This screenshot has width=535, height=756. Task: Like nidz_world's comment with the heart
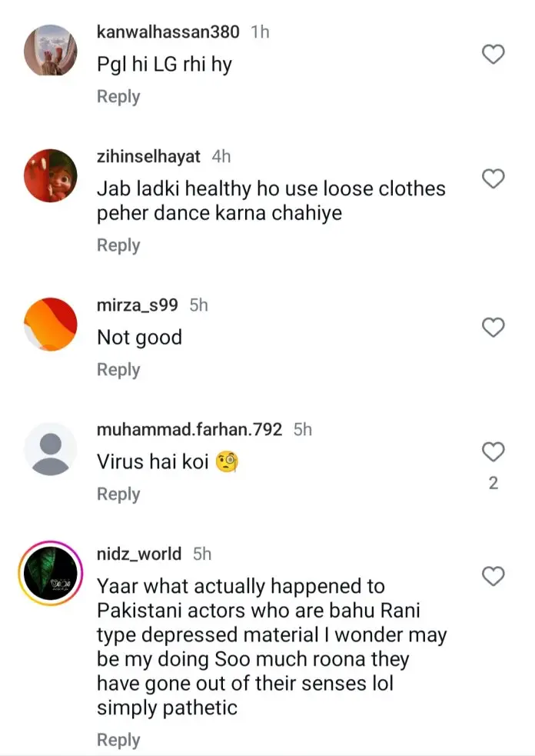coord(493,576)
